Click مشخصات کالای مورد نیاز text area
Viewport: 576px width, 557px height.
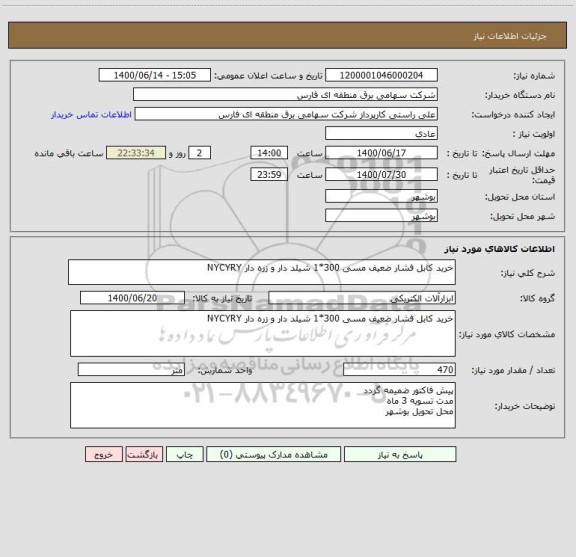[263, 334]
